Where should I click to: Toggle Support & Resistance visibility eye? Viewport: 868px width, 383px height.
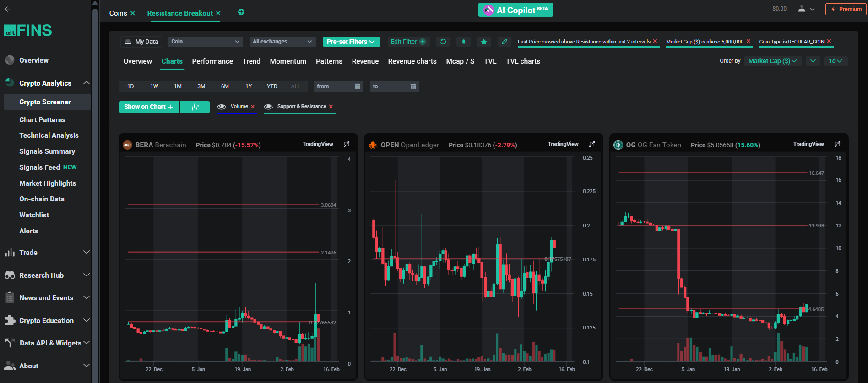click(x=269, y=107)
